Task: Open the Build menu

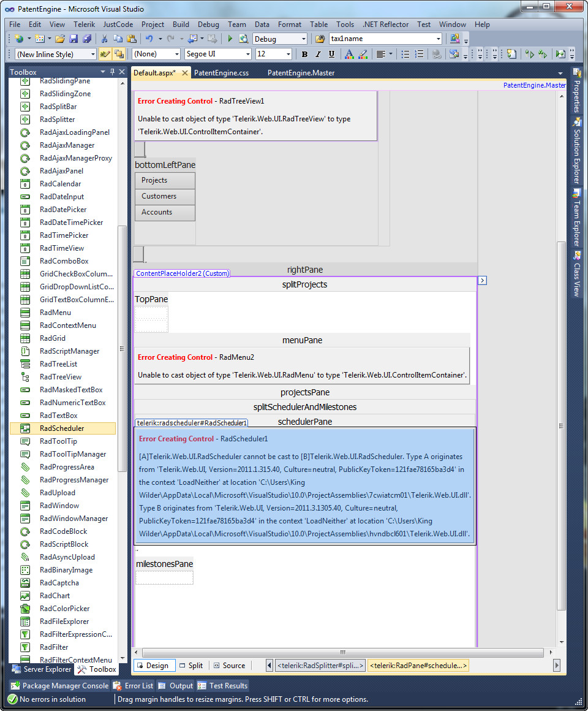Action: click(x=181, y=25)
